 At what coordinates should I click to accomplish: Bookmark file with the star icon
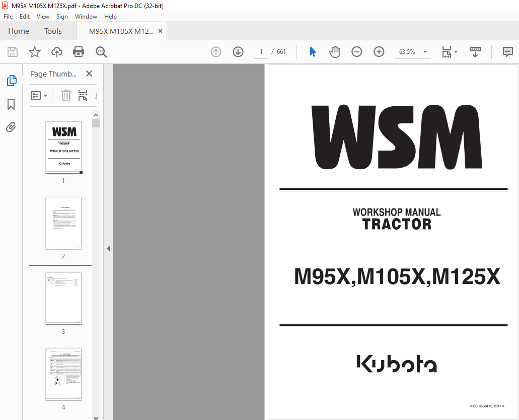click(34, 52)
